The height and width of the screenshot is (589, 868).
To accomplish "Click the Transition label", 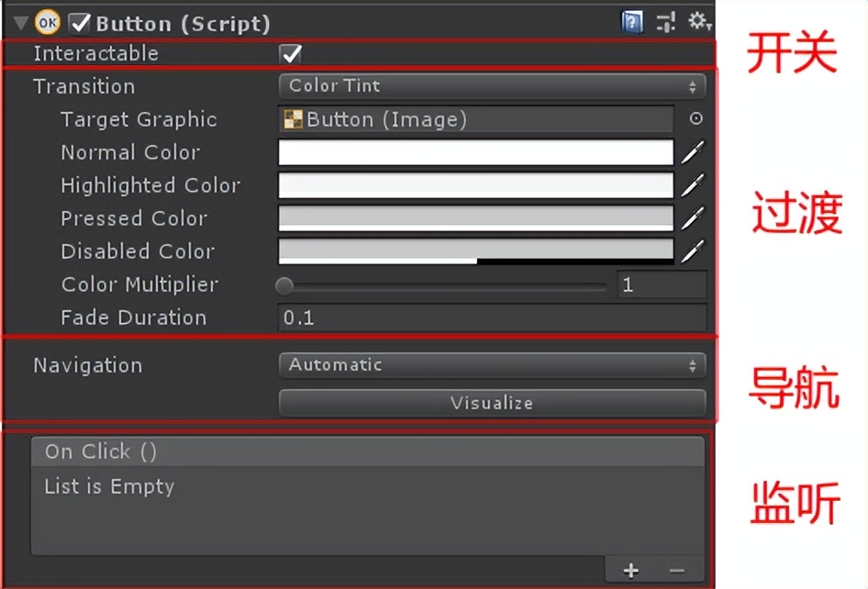I will coord(84,87).
